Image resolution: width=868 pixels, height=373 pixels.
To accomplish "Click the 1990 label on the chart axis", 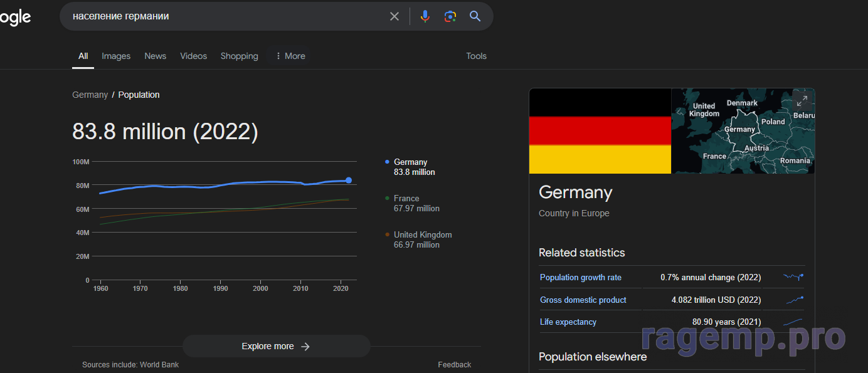I will click(221, 289).
